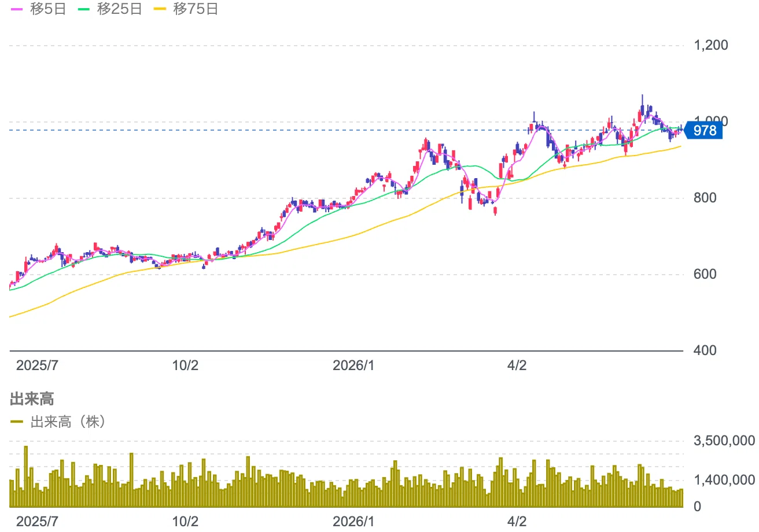Toggle the 移75日 moving average legend
This screenshot has height=532, width=759.
click(186, 10)
